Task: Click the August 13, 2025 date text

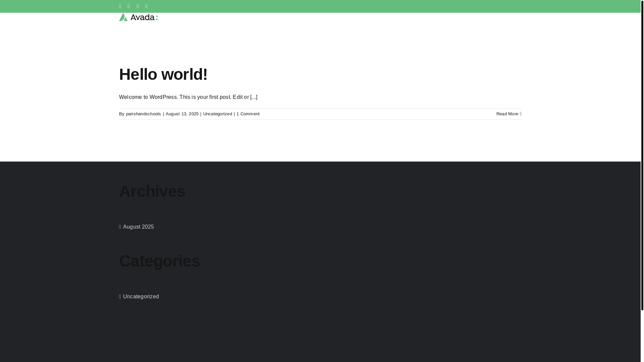Action: (182, 114)
